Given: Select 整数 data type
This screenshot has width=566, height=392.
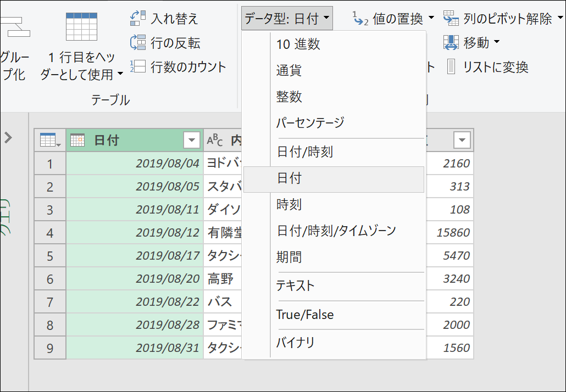Looking at the screenshot, I should click(x=334, y=97).
